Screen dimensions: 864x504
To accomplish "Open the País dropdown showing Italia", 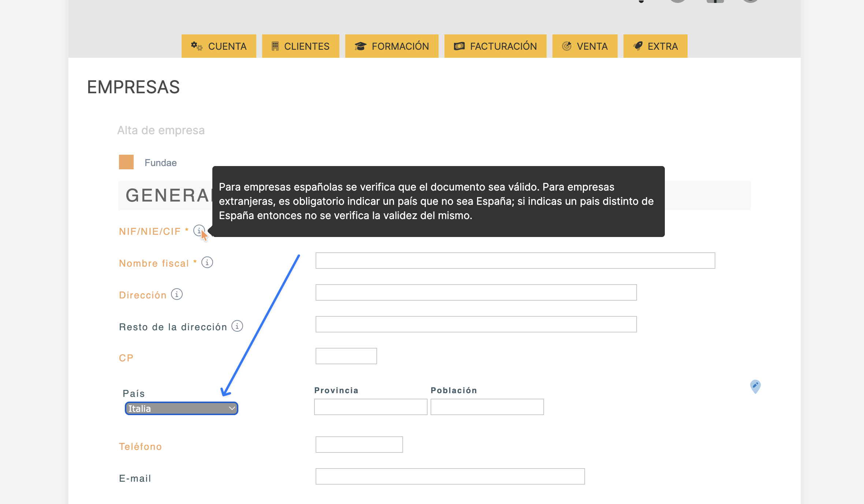I will point(182,409).
